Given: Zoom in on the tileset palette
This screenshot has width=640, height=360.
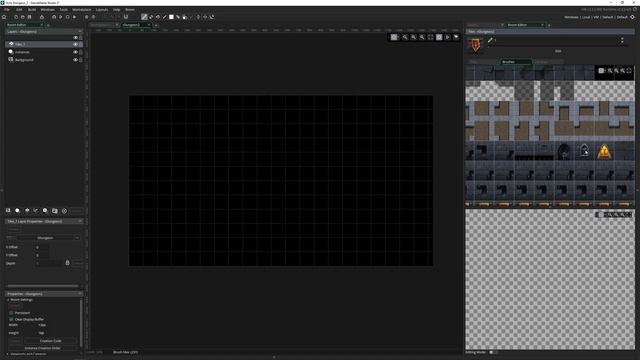Looking at the screenshot, I should point(622,71).
